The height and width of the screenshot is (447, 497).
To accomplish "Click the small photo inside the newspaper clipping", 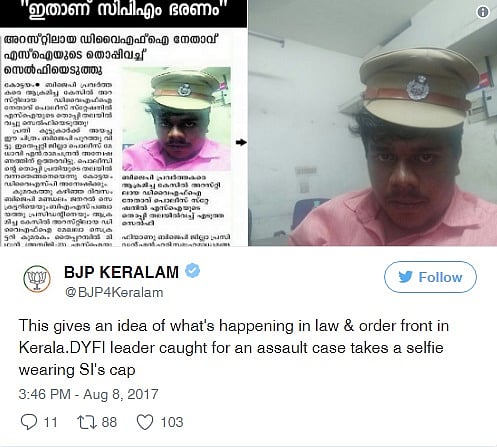I will click(x=176, y=119).
